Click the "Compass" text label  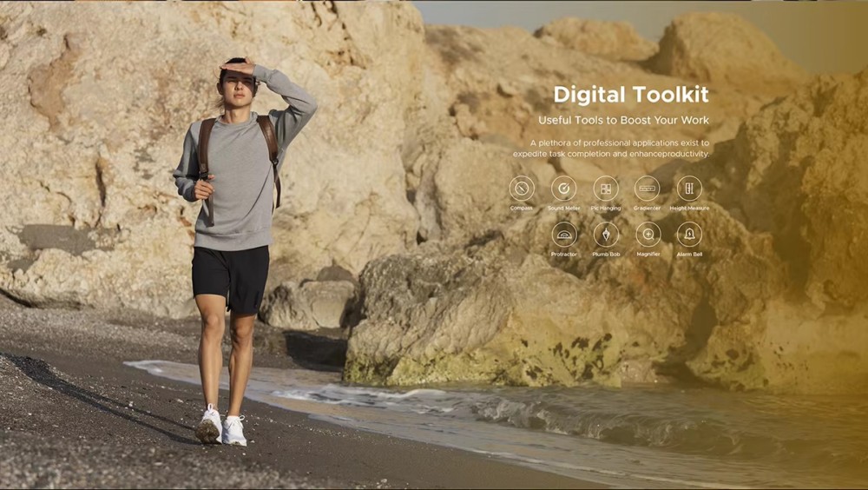522,209
